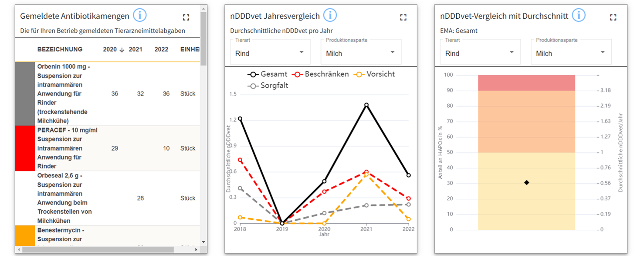Sort table by Bezeichnung column header
The image size is (644, 256).
pos(60,50)
